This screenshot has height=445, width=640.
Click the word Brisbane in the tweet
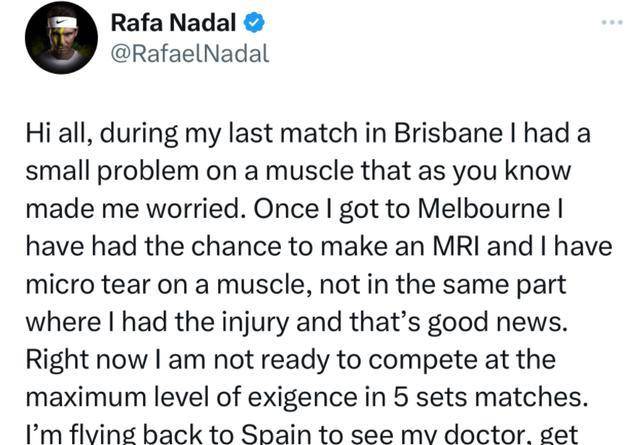pyautogui.click(x=448, y=134)
